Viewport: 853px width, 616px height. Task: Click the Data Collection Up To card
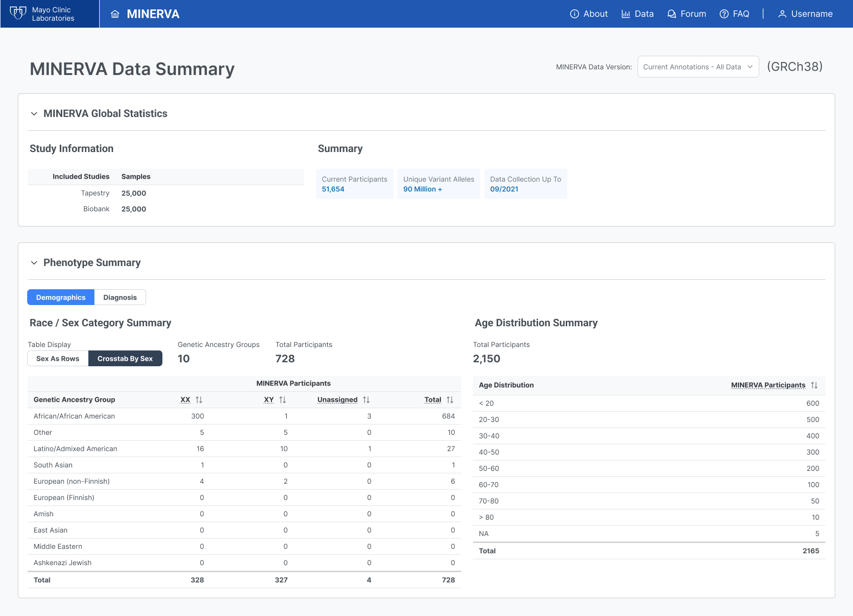click(526, 184)
